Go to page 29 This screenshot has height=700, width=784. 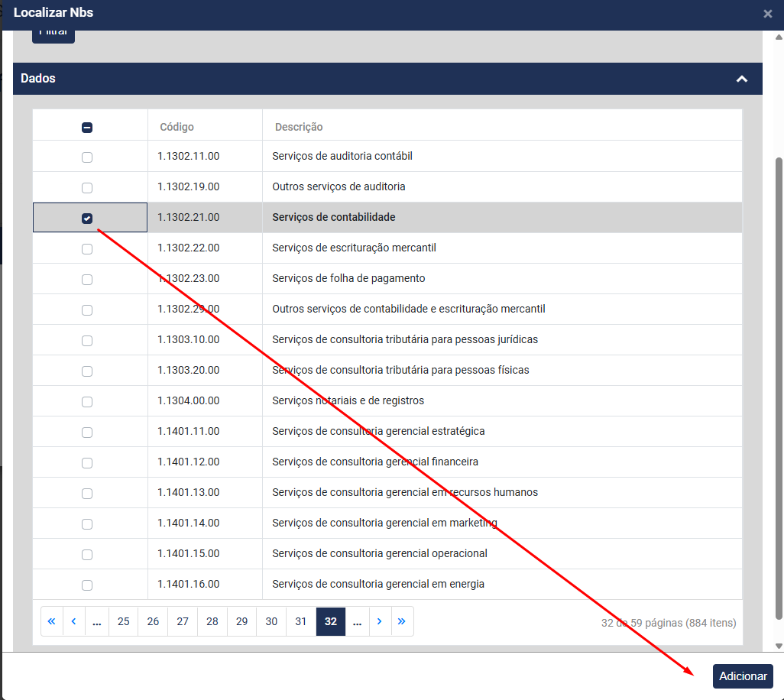(241, 621)
